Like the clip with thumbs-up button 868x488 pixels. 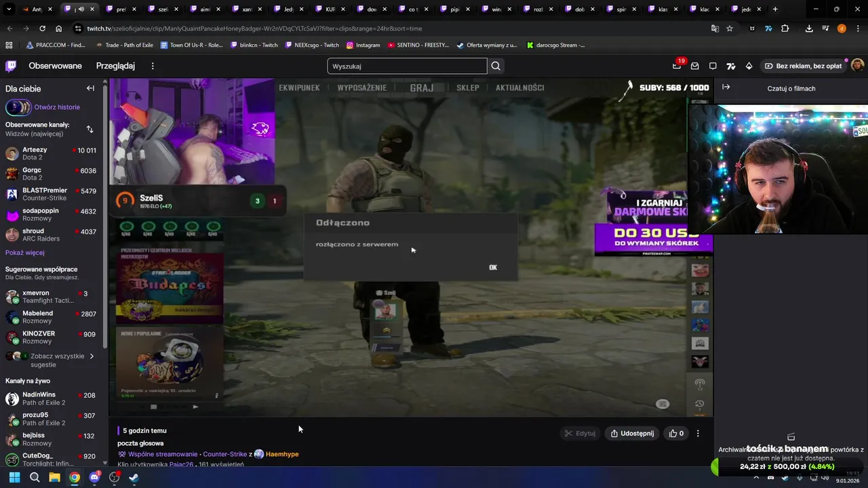click(x=677, y=433)
